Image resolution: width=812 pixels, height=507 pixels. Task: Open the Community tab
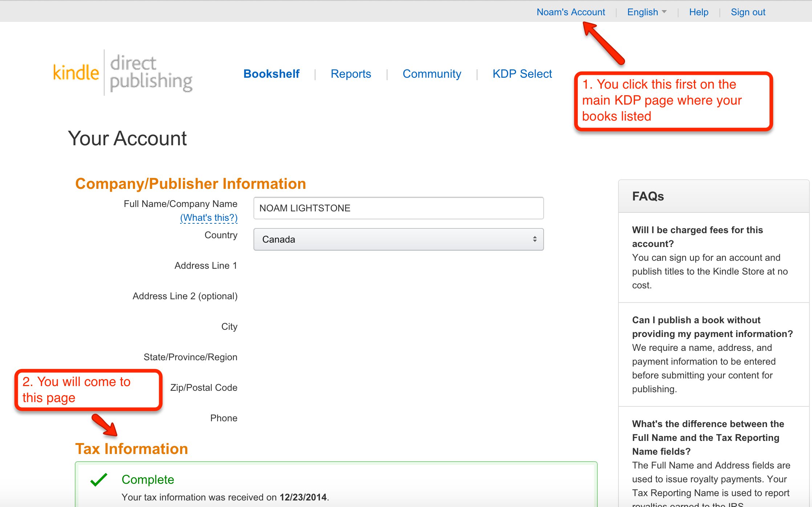point(432,74)
